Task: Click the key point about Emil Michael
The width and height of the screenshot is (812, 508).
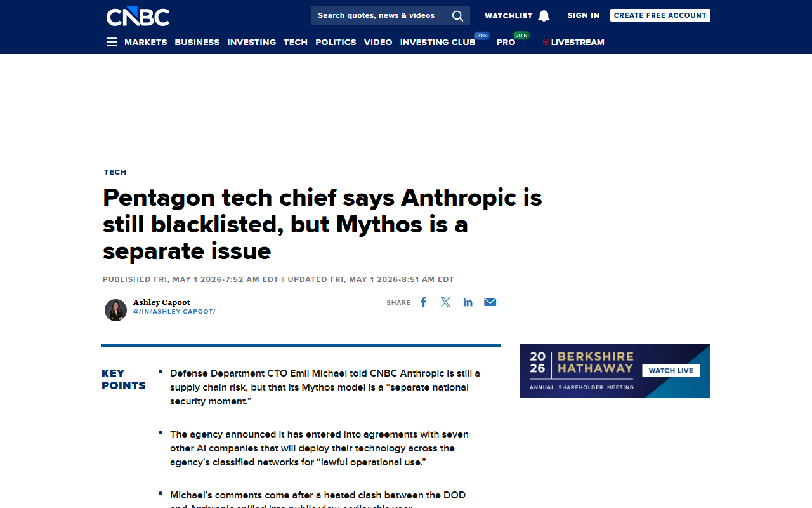Action: tap(325, 387)
